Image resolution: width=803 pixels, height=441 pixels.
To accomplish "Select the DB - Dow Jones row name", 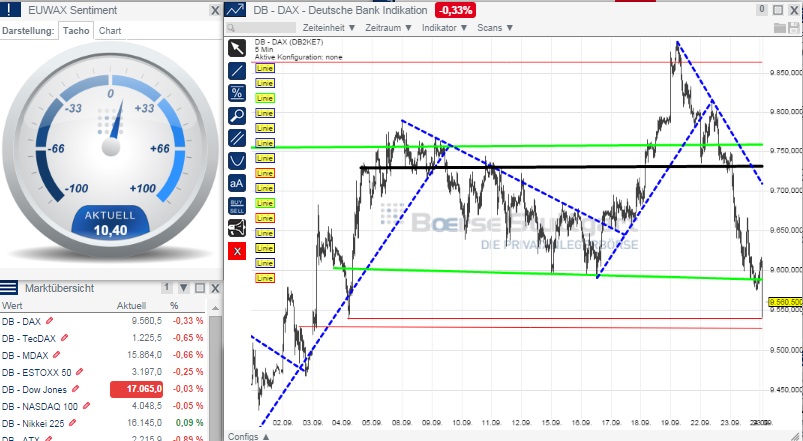I will pyautogui.click(x=34, y=389).
